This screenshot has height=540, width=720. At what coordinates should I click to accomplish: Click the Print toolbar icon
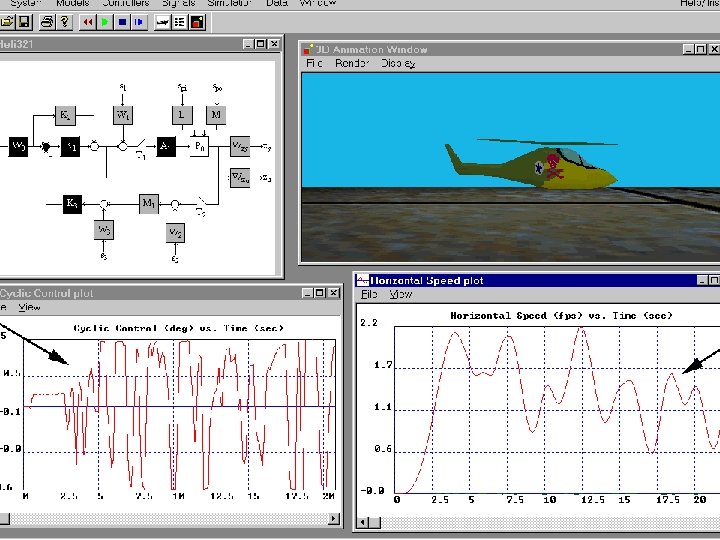(47, 21)
